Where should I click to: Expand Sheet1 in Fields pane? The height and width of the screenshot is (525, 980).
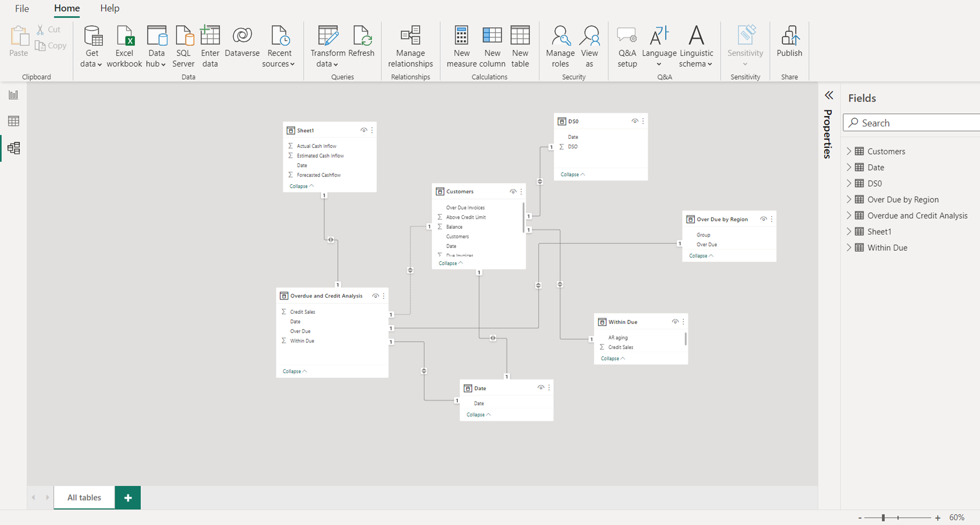[849, 231]
